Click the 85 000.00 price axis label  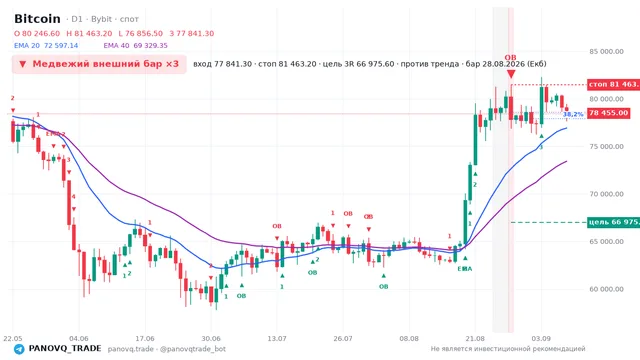(606, 51)
